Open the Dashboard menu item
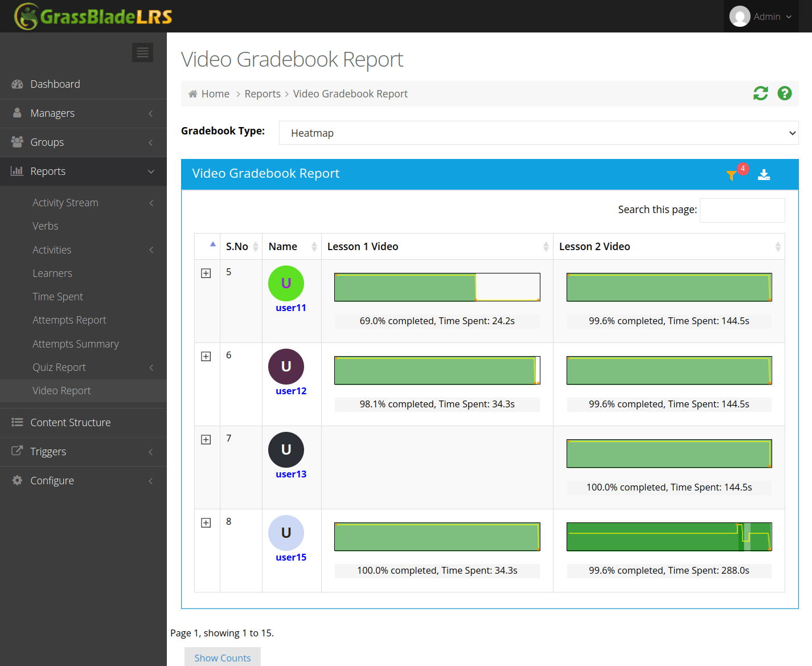Image resolution: width=812 pixels, height=666 pixels. click(83, 84)
